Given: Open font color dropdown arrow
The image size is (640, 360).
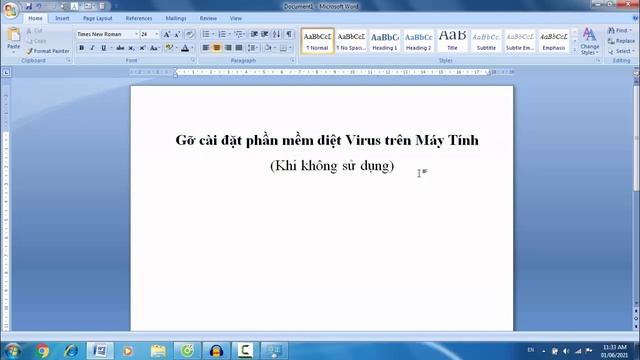Looking at the screenshot, I should (192, 48).
